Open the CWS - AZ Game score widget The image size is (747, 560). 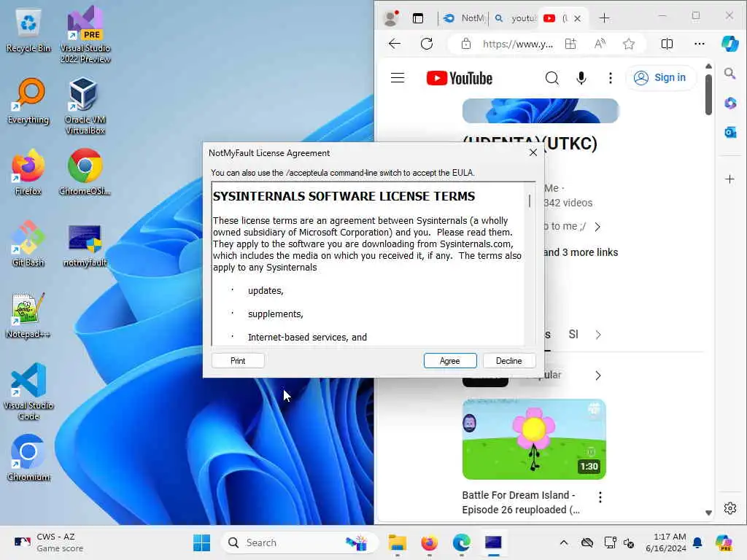click(49, 542)
